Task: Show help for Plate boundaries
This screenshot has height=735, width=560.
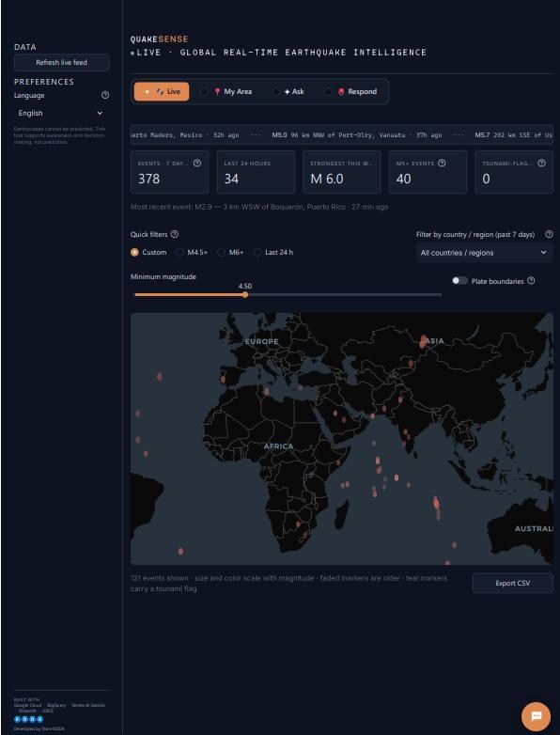Action: (531, 281)
